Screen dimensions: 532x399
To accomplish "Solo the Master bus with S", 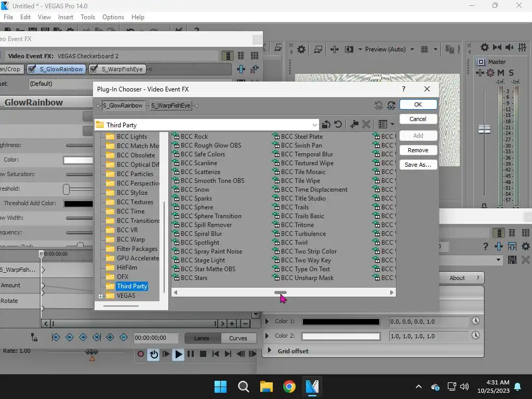I will (511, 73).
